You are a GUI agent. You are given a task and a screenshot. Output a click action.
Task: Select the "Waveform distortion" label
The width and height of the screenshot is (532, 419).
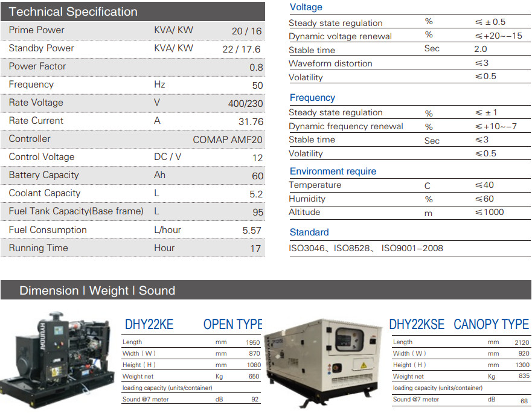330,63
